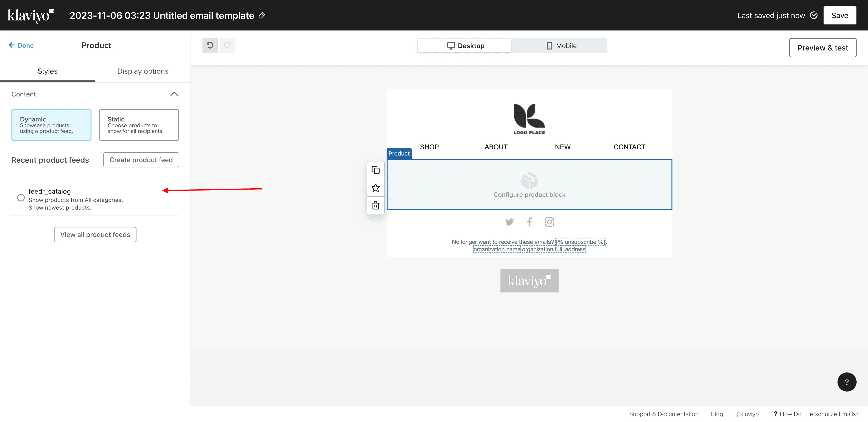Open the help bubble in the corner

pyautogui.click(x=847, y=382)
